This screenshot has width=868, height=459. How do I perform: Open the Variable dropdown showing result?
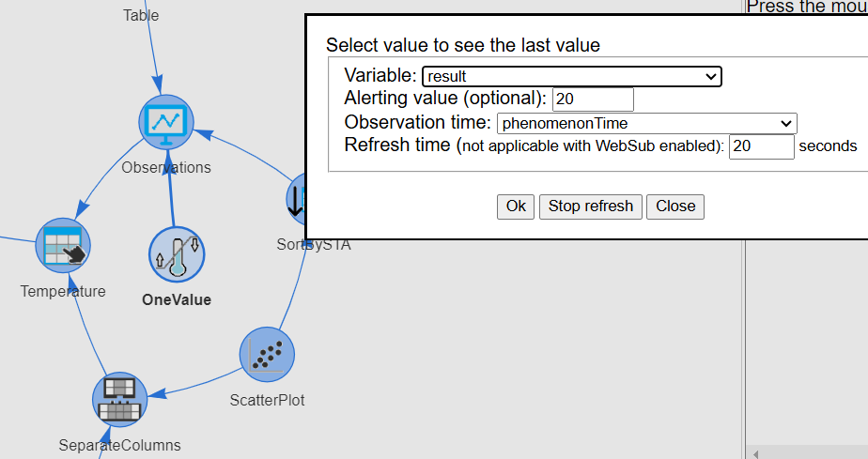coord(572,76)
